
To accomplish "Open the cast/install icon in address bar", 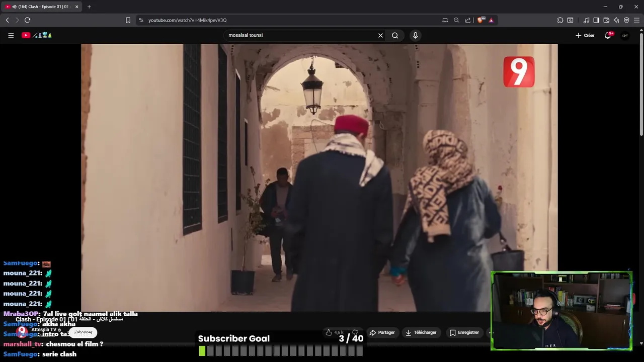I will (445, 20).
